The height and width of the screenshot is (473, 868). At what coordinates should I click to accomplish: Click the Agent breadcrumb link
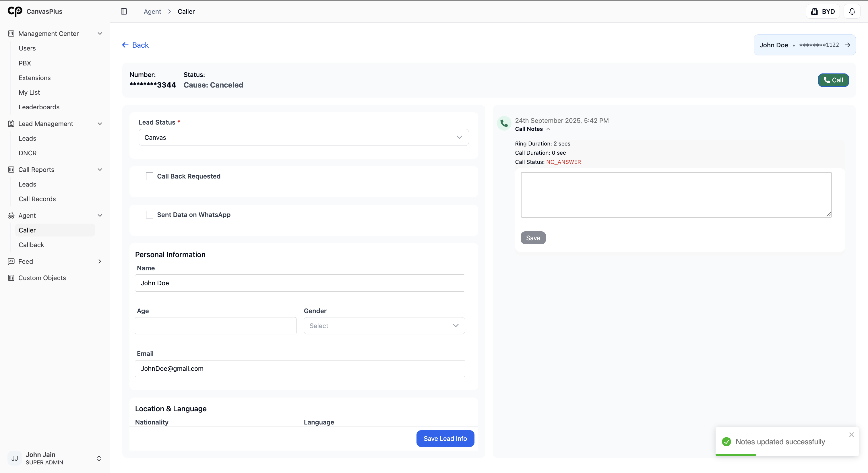pos(152,11)
